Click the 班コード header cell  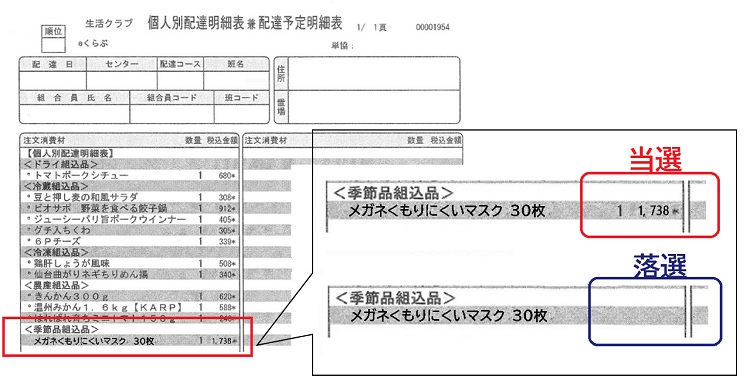point(242,98)
